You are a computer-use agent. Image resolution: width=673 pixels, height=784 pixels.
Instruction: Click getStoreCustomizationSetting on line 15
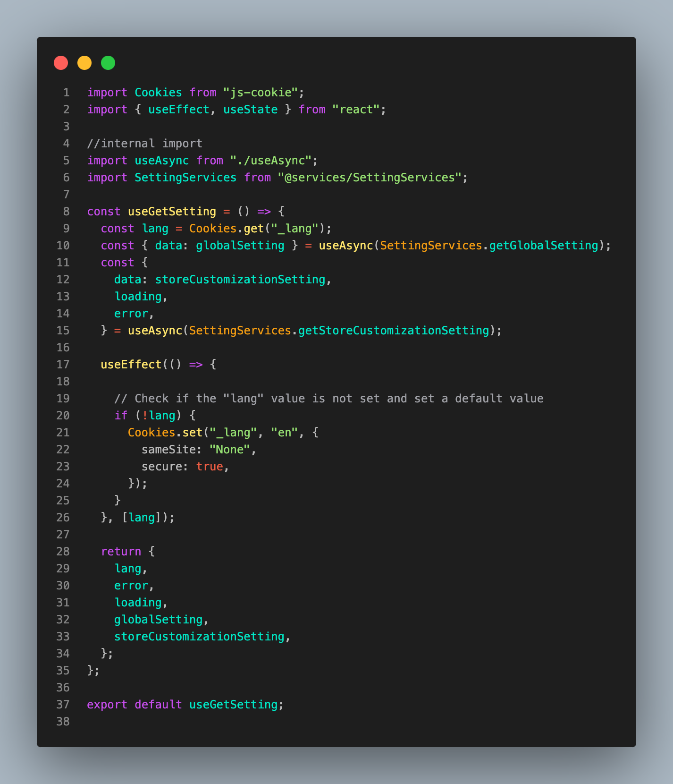click(x=394, y=331)
